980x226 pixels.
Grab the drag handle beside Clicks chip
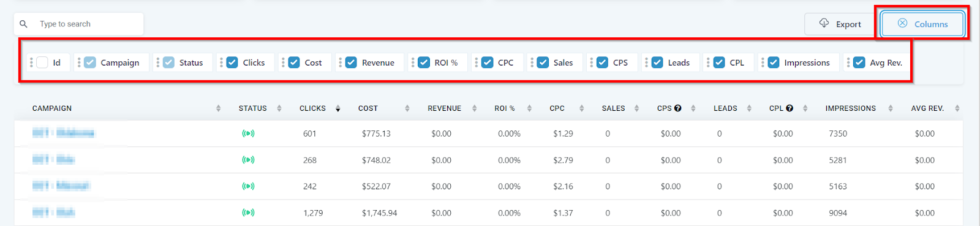221,62
